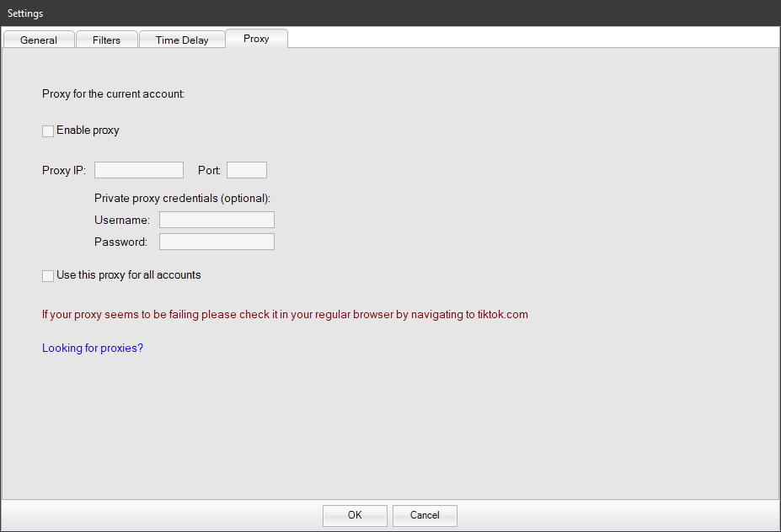Select the Username credentials field
This screenshot has height=532, width=781.
click(217, 220)
